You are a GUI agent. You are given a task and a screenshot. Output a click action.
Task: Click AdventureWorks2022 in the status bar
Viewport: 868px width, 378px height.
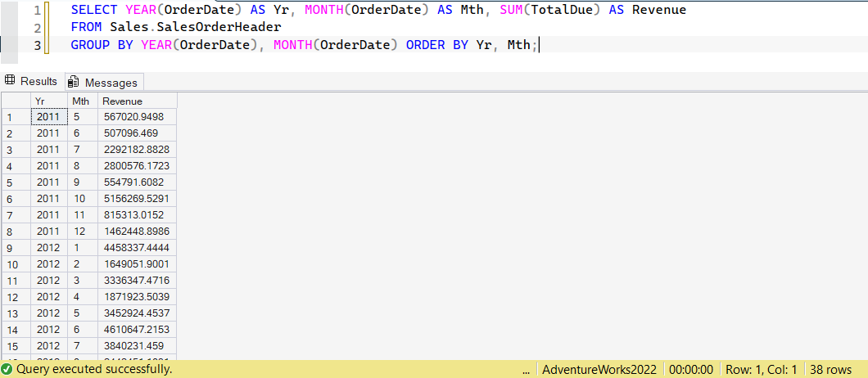[599, 369]
